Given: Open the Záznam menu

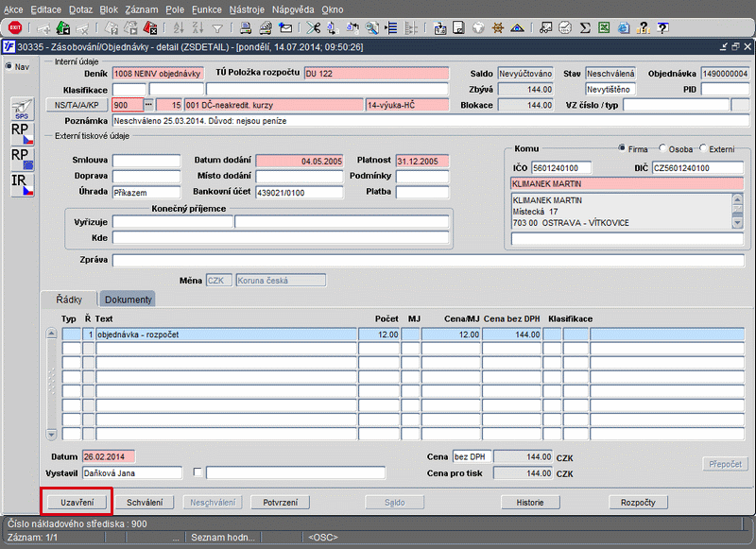Looking at the screenshot, I should pos(142,9).
